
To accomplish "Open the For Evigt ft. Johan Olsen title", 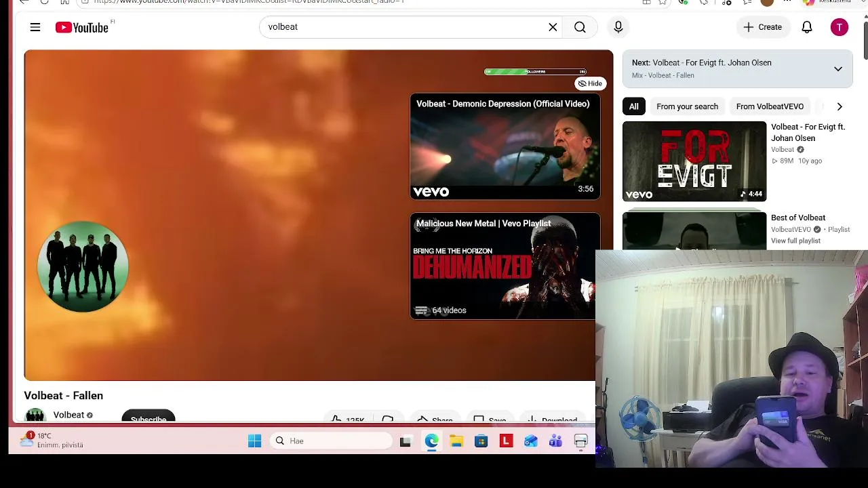I will (808, 132).
